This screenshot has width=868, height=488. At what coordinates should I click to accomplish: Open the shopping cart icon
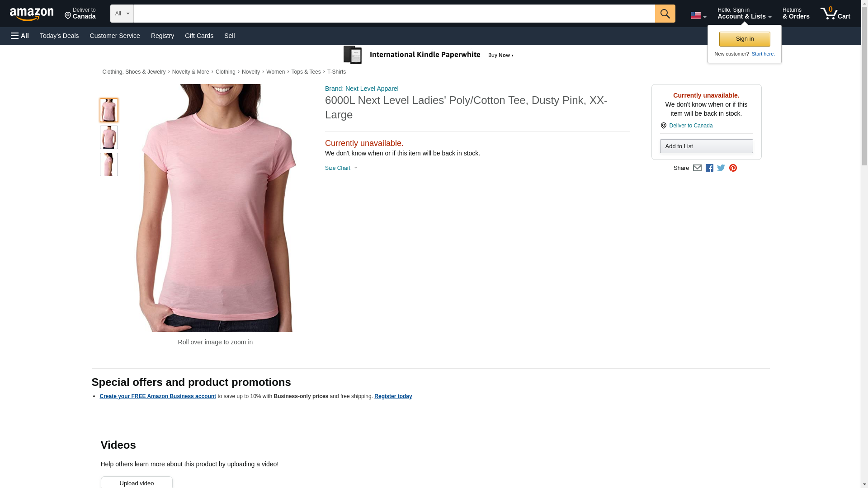835,13
